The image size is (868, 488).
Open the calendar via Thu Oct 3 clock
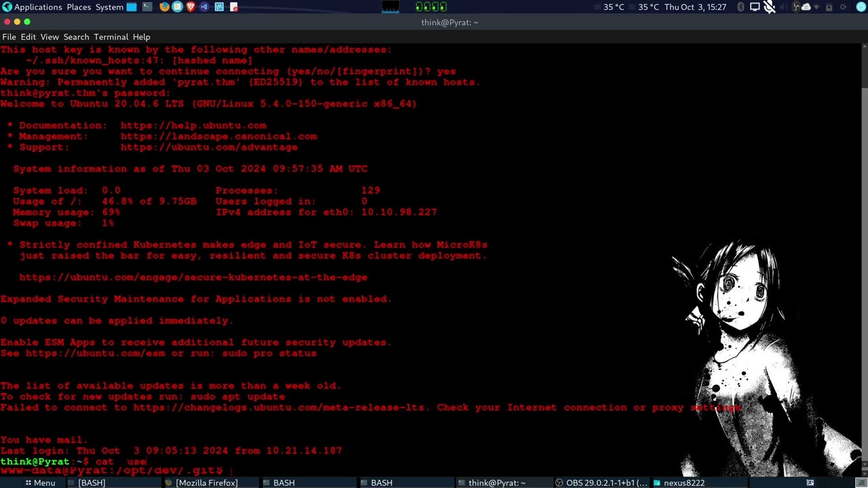click(695, 7)
